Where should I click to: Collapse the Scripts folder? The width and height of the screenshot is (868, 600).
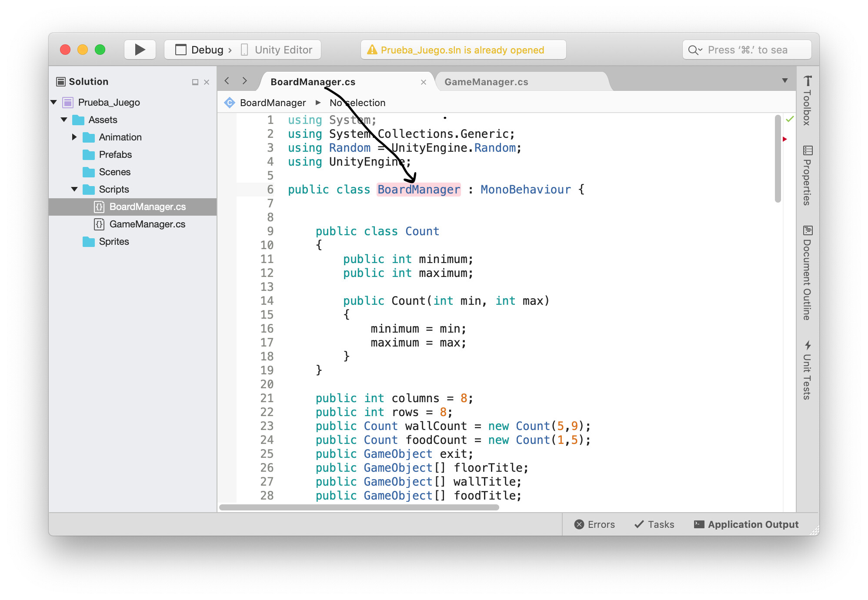tap(74, 189)
